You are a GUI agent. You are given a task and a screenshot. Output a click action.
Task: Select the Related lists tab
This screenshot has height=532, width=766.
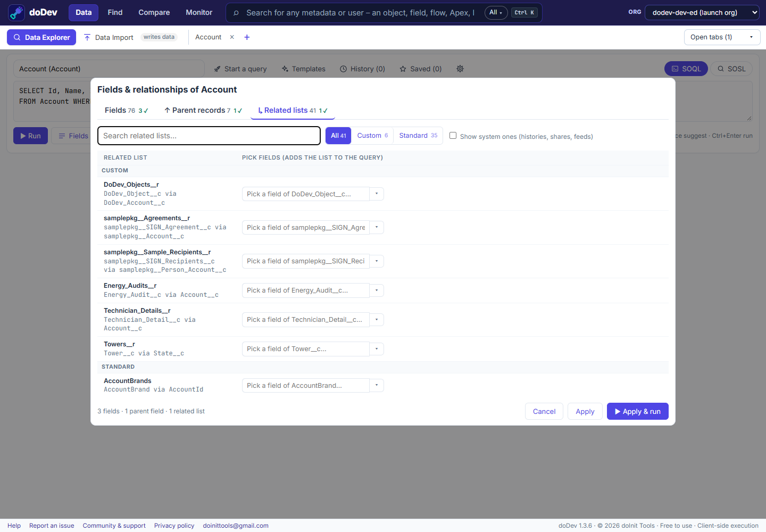click(x=293, y=110)
